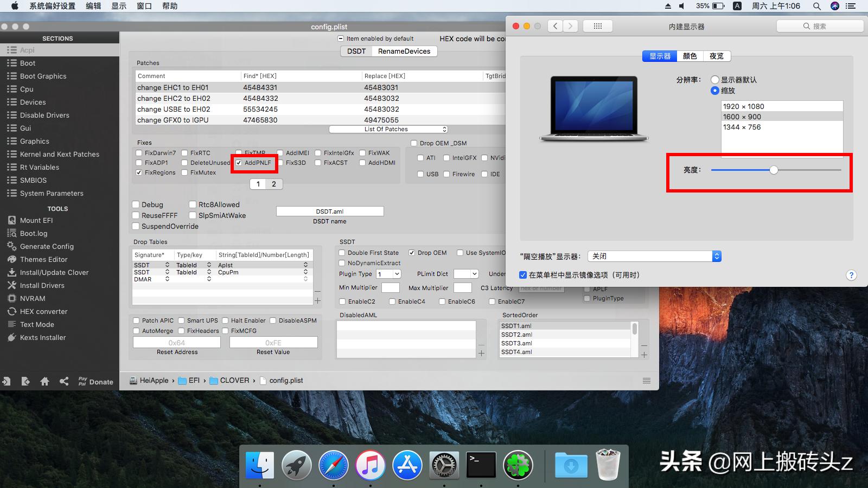Viewport: 868px width, 488px height.
Task: Launch the Kexts Installer tool
Action: 42,337
